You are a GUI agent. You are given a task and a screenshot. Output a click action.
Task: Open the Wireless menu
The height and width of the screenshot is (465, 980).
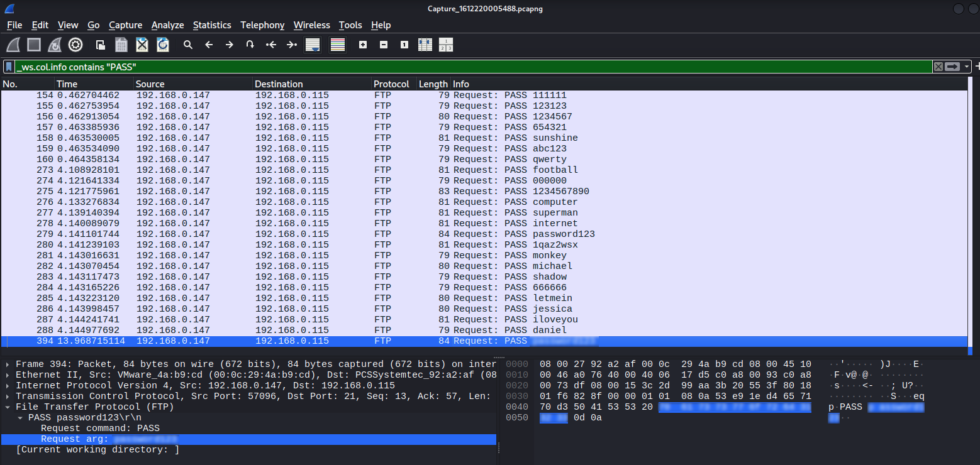coord(311,25)
